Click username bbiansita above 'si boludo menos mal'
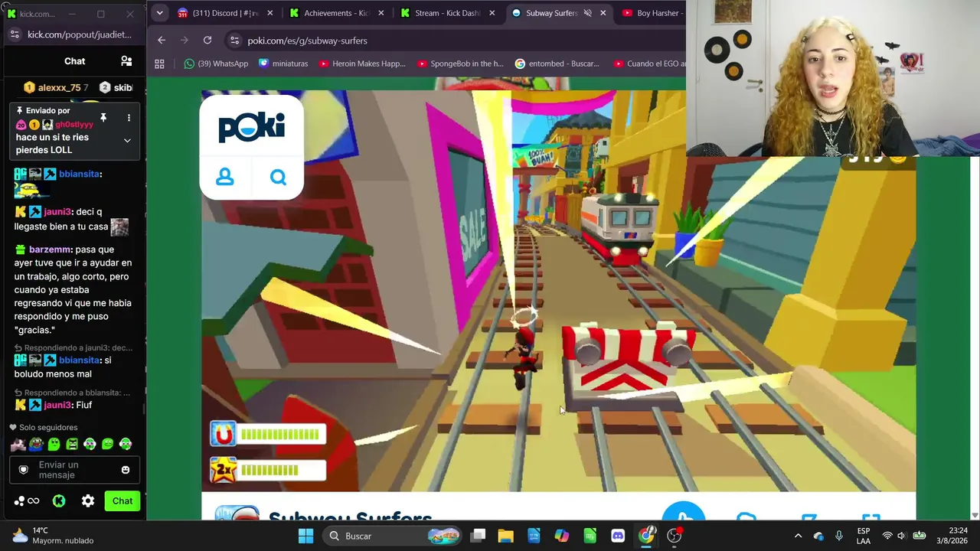The width and height of the screenshot is (980, 551). tap(79, 360)
